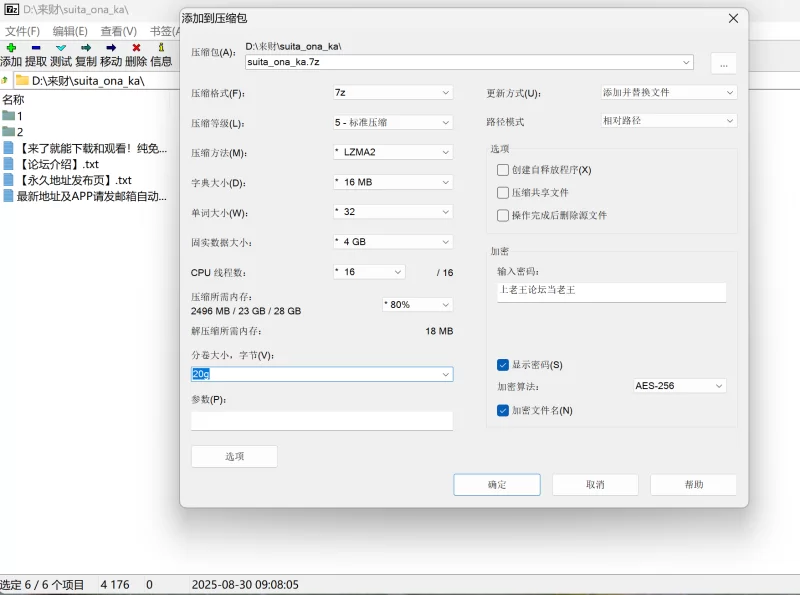Image resolution: width=800 pixels, height=595 pixels.
Task: Click the browse "..." button beside archive name
Action: pos(723,63)
